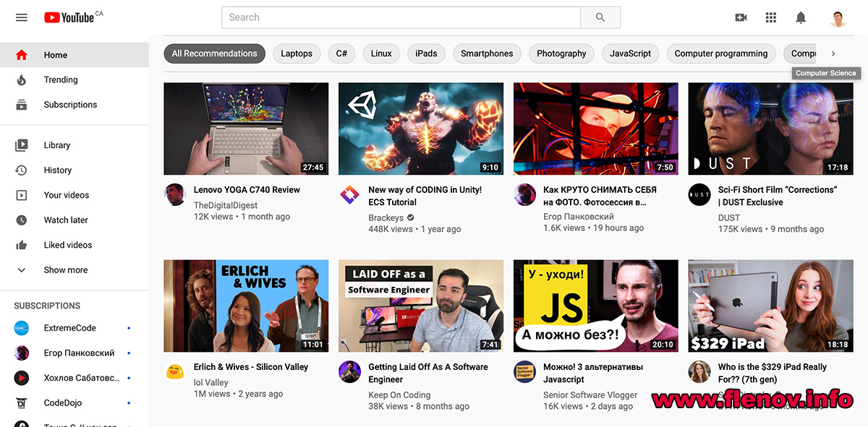Click the Trending flame icon
Viewport: 868px width, 427px height.
pyautogui.click(x=22, y=79)
